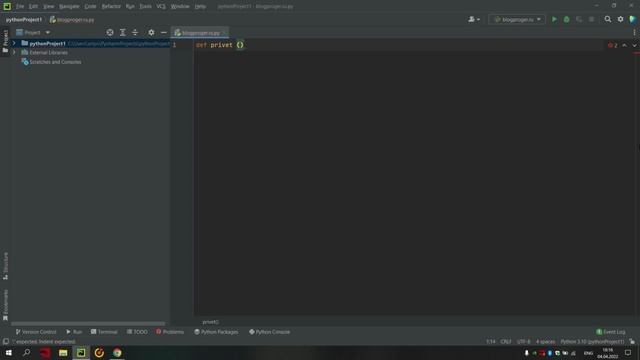Click 4 spaces indent setting
Screen dimensions: 640x360
coord(545,342)
